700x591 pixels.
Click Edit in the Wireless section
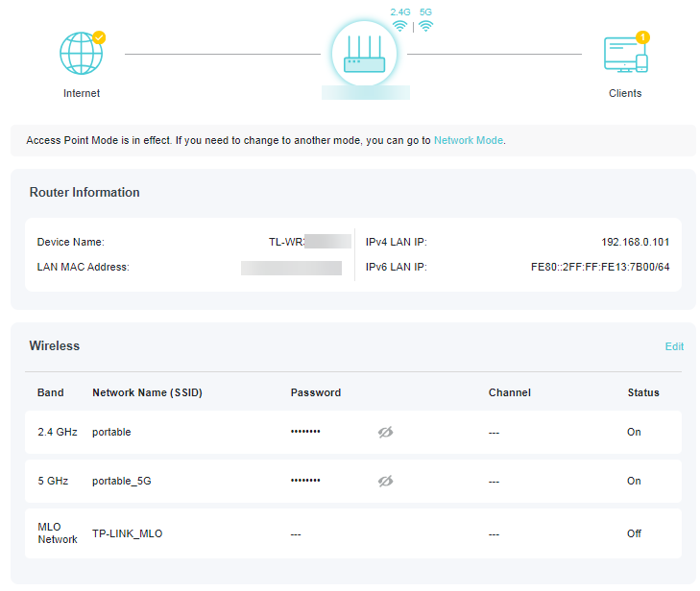(x=674, y=346)
